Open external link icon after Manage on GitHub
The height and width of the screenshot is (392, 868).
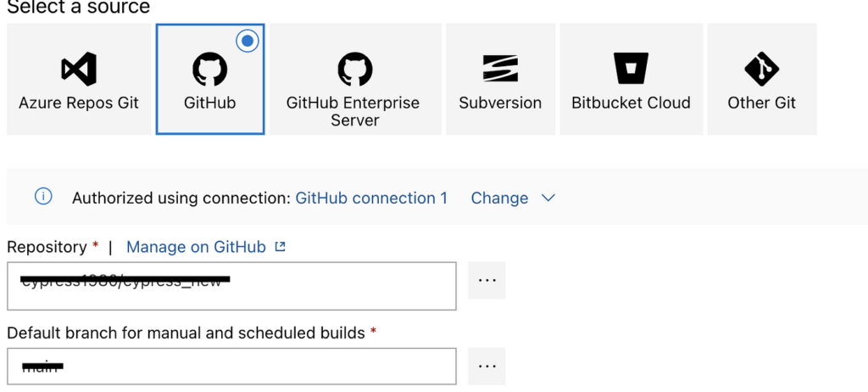[280, 247]
